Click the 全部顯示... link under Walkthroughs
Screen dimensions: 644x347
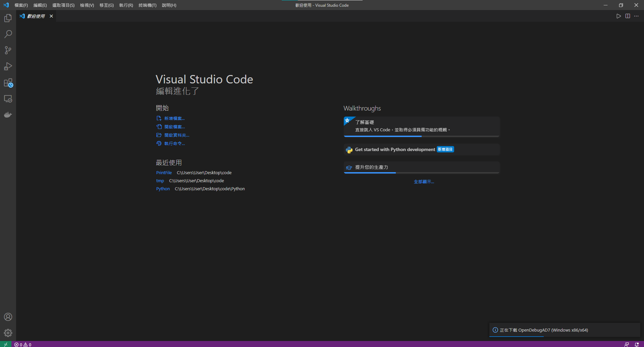[x=424, y=182]
